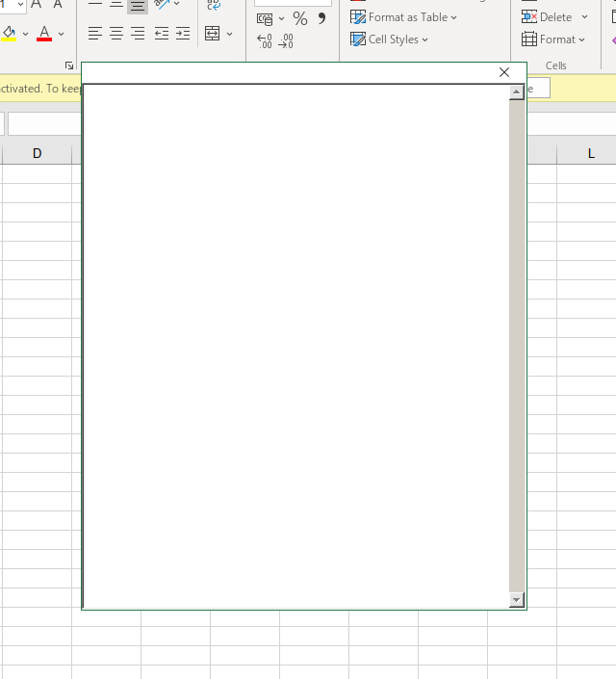Click the Decrease Decimal icon
The height and width of the screenshot is (679, 616).
coord(286,41)
